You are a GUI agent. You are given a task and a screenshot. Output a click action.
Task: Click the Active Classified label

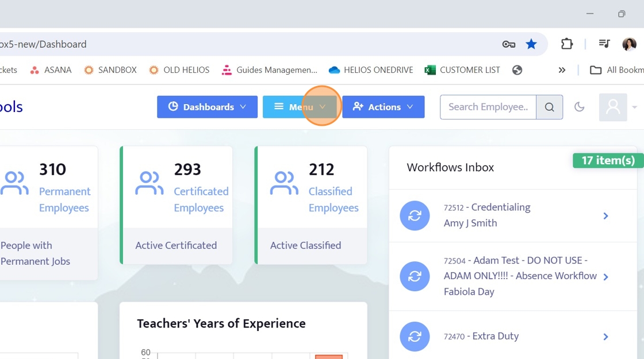coord(305,245)
